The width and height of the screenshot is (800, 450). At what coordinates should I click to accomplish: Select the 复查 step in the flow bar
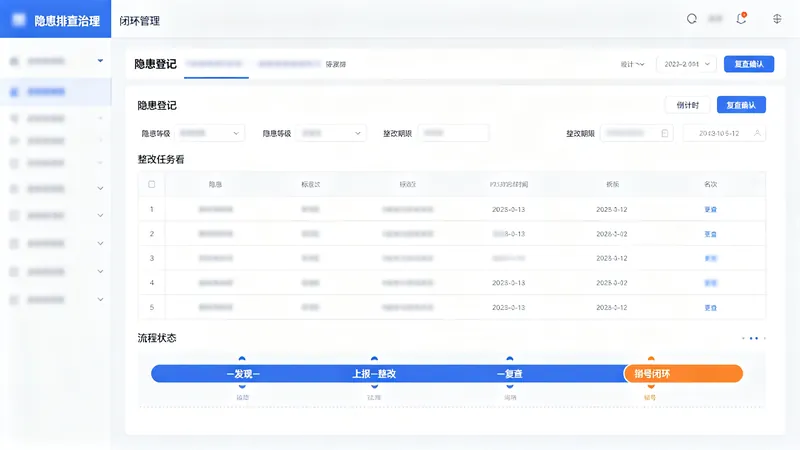510,374
